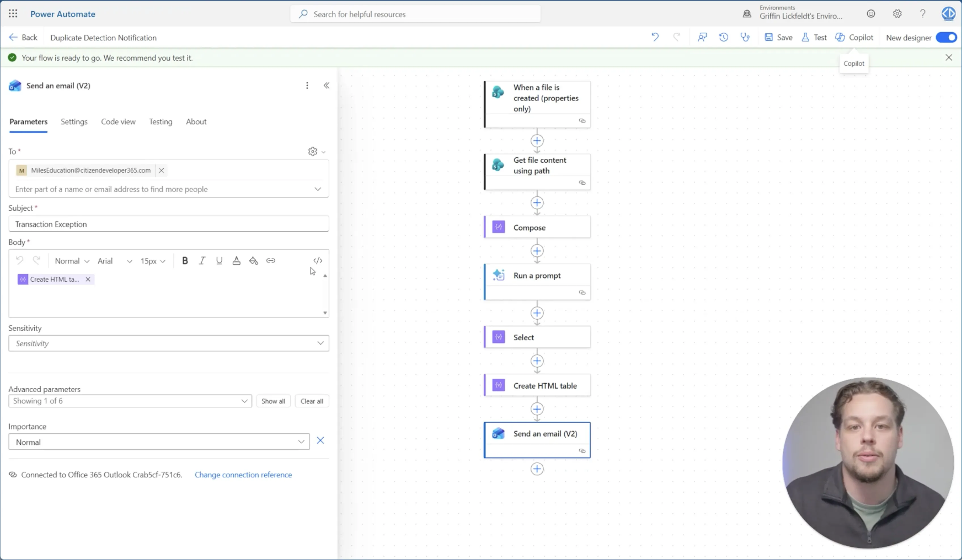This screenshot has width=962, height=560.
Task: Switch to the About tab
Action: (196, 122)
